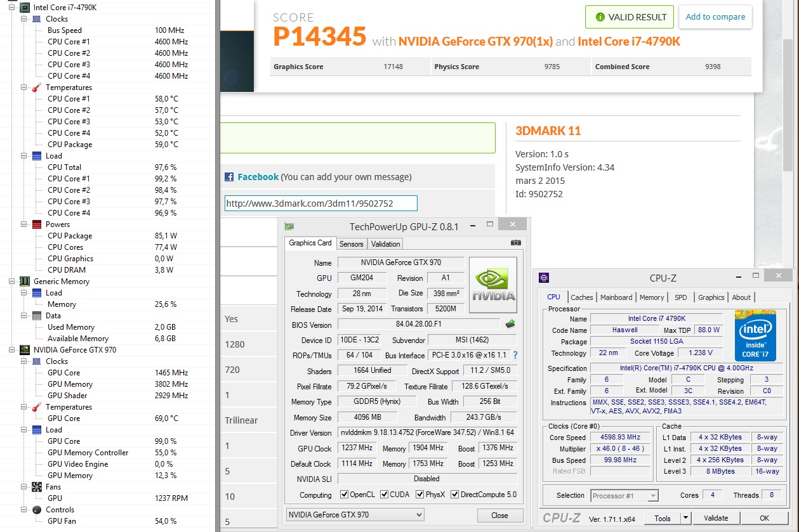Open the Mainboard tab in CPU-Z
Image resolution: width=799 pixels, height=532 pixels.
click(616, 297)
